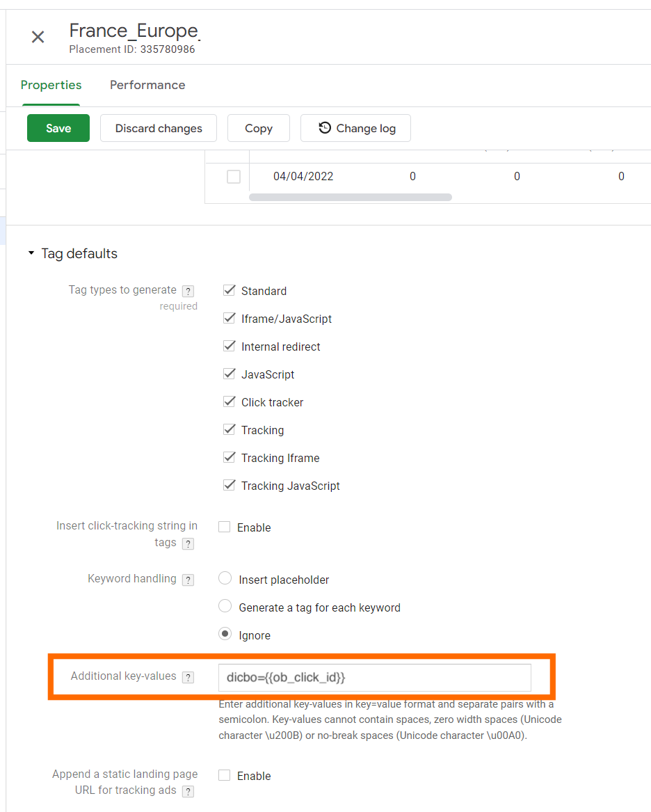Viewport: 651px width, 812px height.
Task: Show help for Additional key-values
Action: tap(188, 677)
